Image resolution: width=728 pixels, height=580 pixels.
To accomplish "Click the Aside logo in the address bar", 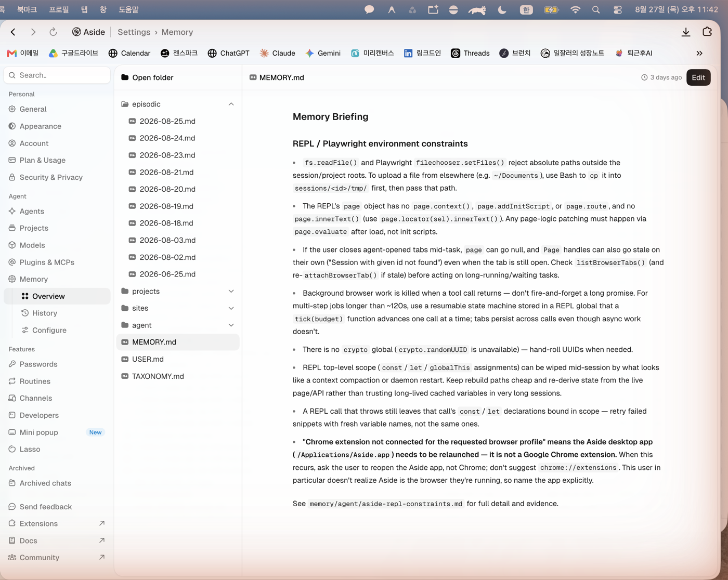I will click(x=88, y=32).
